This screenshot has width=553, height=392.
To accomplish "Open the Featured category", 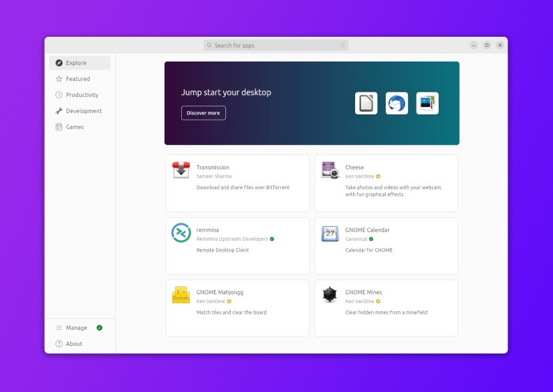I will click(x=80, y=79).
